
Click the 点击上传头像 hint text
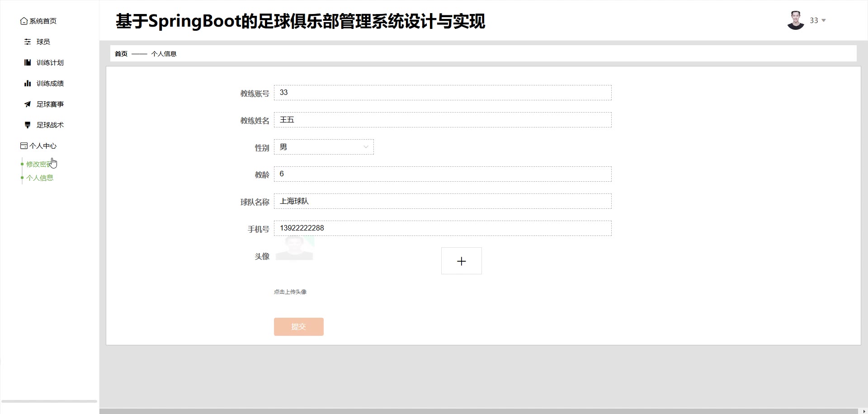click(290, 292)
